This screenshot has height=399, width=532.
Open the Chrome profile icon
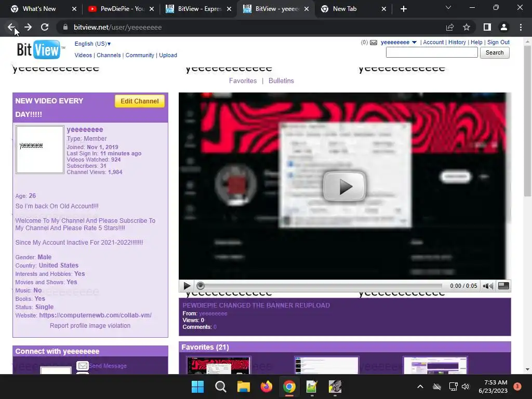click(x=504, y=27)
